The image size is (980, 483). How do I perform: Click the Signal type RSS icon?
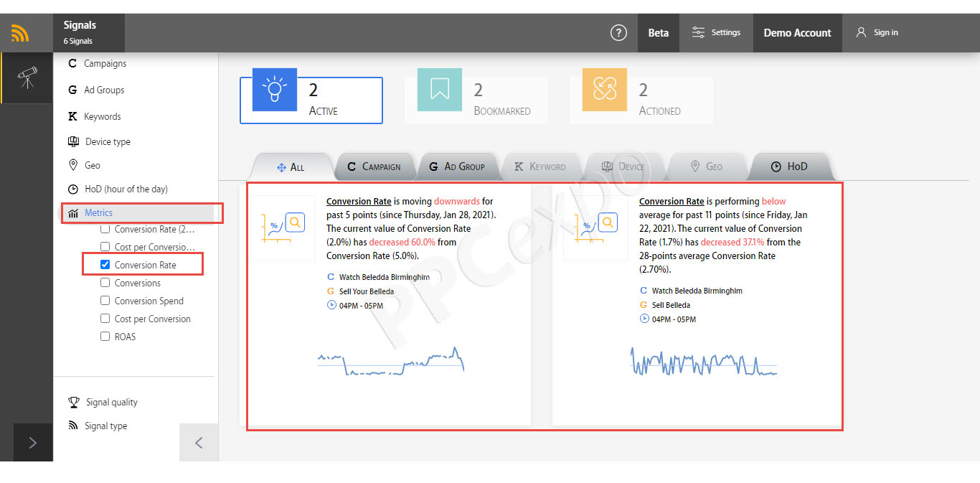pyautogui.click(x=73, y=425)
